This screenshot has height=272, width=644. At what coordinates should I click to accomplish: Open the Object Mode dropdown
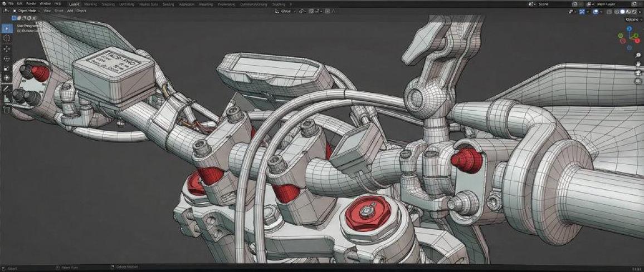pyautogui.click(x=26, y=11)
